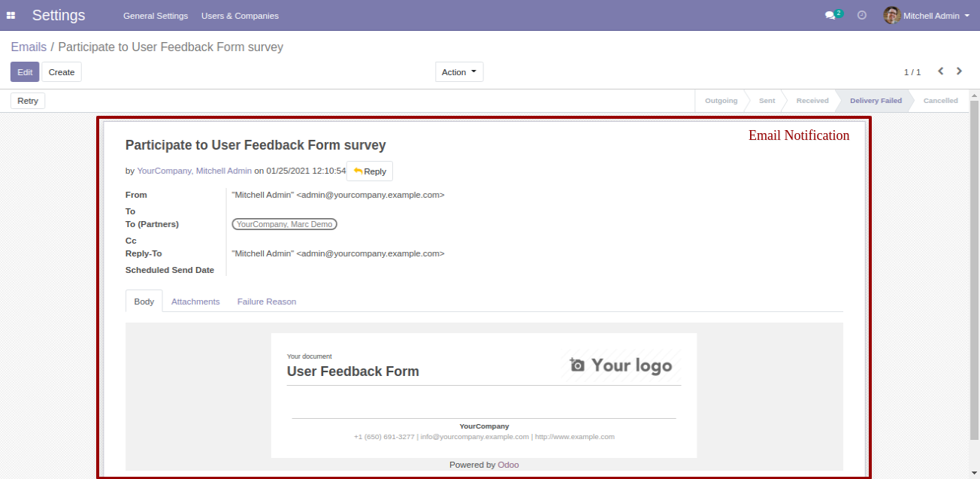This screenshot has width=980, height=479.
Task: Go to the next record arrow
Action: pos(959,71)
